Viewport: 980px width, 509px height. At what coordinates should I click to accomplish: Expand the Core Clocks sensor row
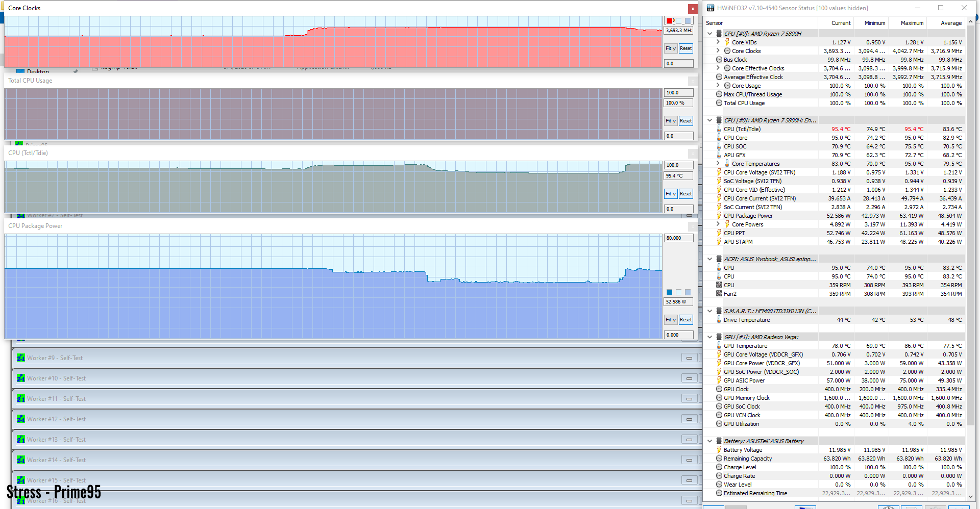pos(718,51)
